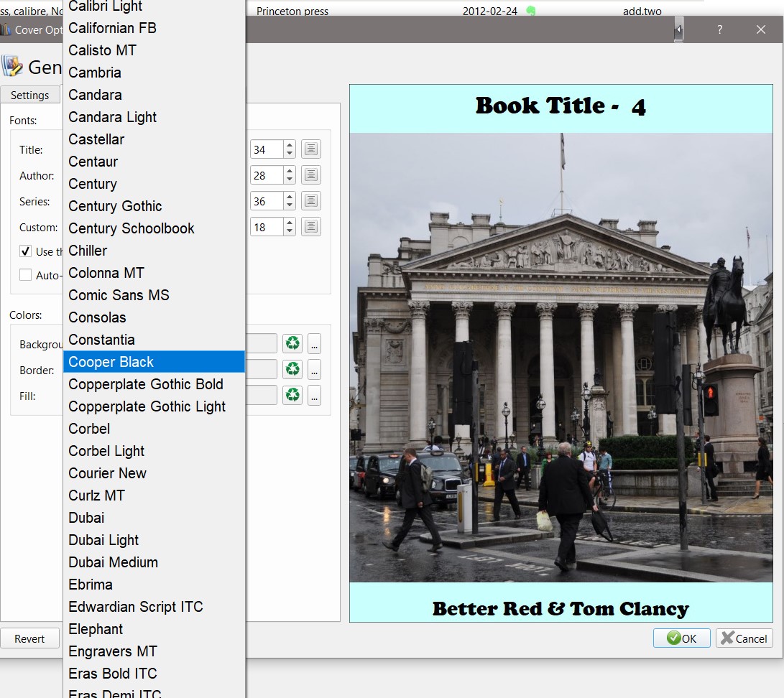Select Dubai Light font
The width and height of the screenshot is (784, 698).
click(154, 539)
